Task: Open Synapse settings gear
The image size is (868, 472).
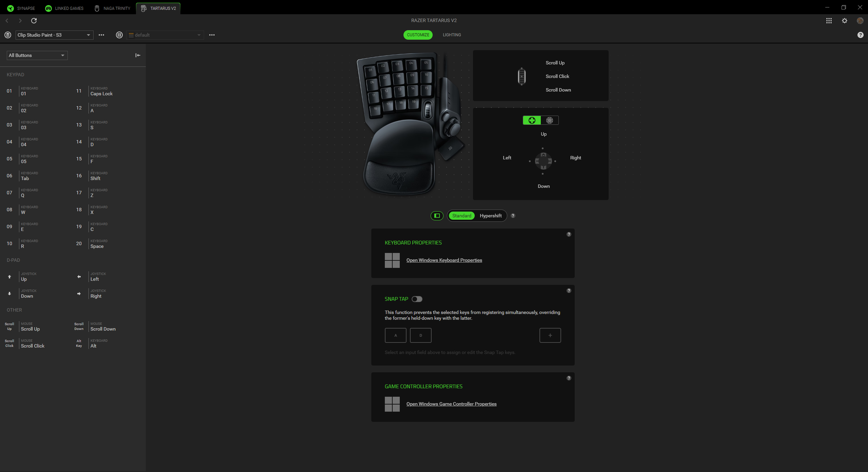Action: coord(845,21)
